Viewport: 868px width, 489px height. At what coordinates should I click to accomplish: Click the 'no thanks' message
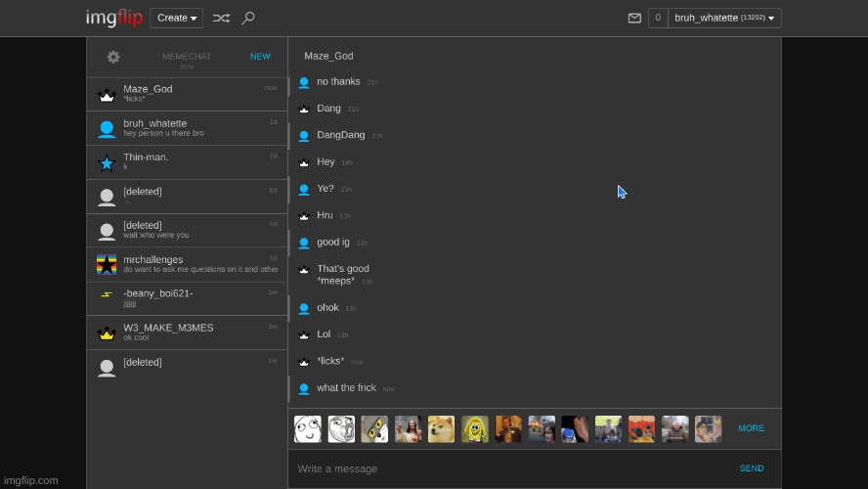(x=338, y=81)
